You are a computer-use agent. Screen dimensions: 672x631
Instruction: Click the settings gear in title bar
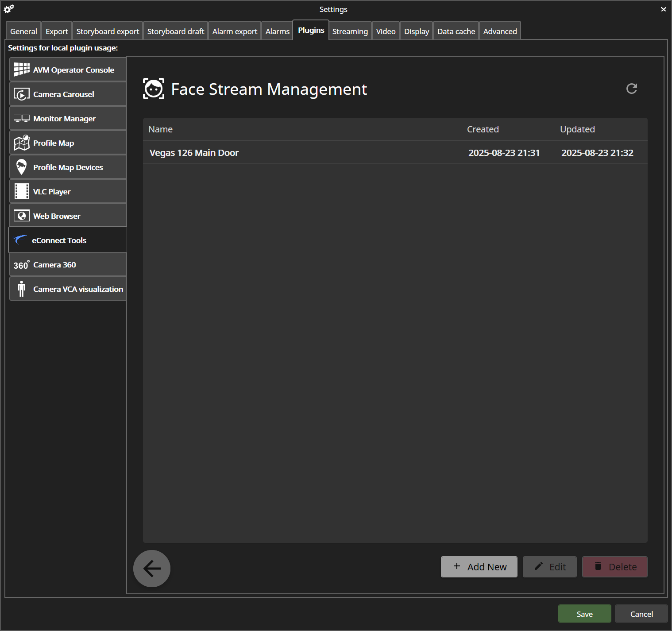pyautogui.click(x=9, y=9)
